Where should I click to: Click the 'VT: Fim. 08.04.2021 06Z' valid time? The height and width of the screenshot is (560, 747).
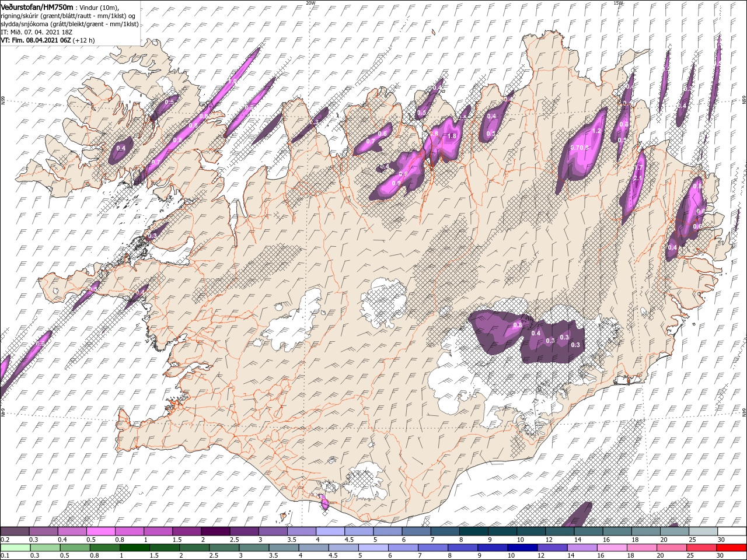[36, 40]
